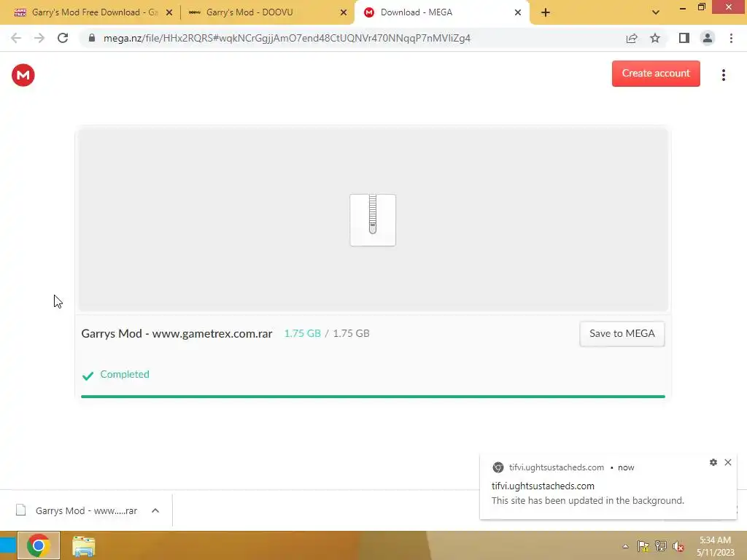Go back using the back arrow

[x=16, y=38]
